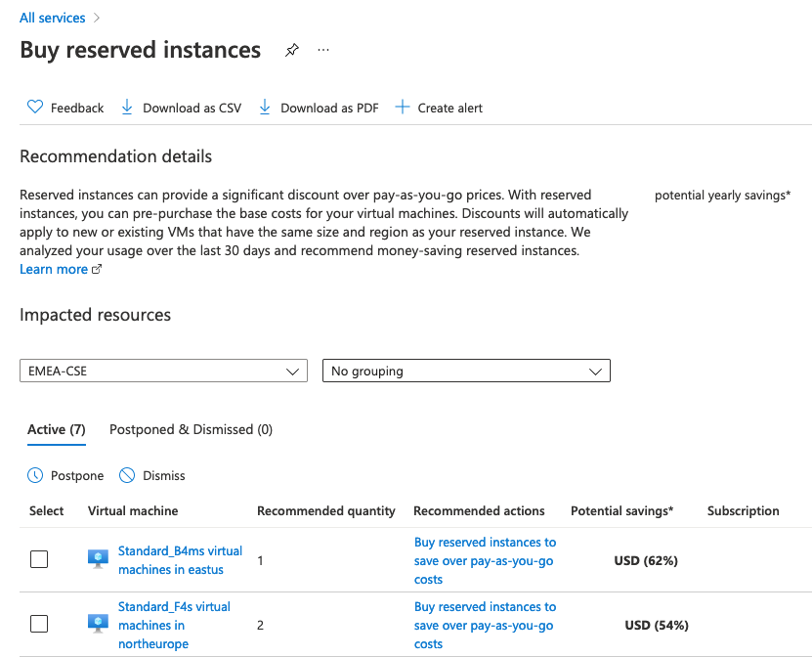Open Standard_F4s virtual machines in northeurope link
Image resolution: width=812 pixels, height=657 pixels.
point(174,626)
